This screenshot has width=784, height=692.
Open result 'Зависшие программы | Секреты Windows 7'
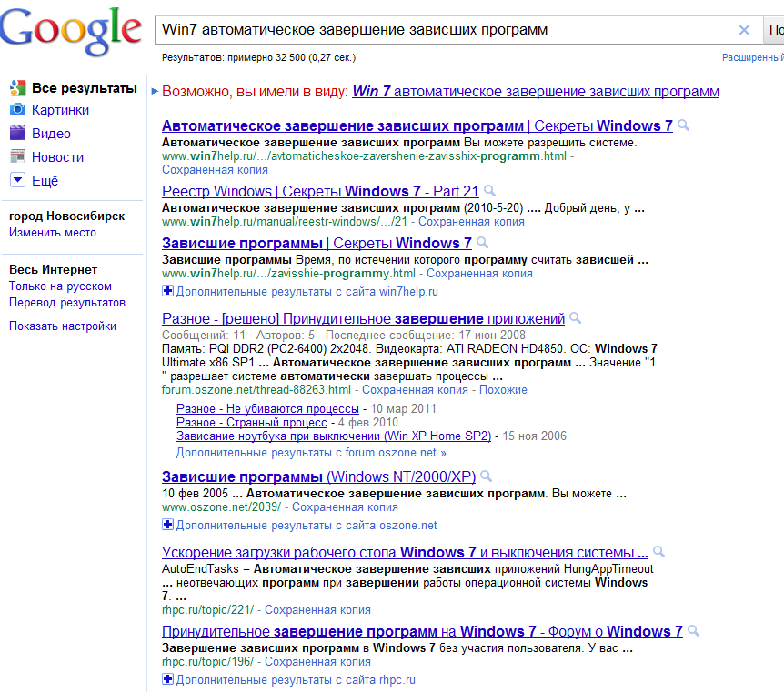click(x=317, y=243)
